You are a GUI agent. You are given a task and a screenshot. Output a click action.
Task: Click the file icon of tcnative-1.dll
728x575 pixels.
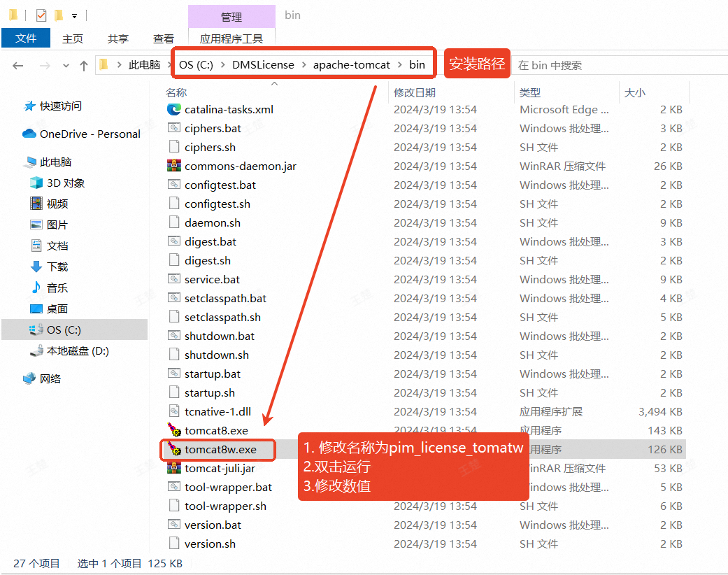174,411
